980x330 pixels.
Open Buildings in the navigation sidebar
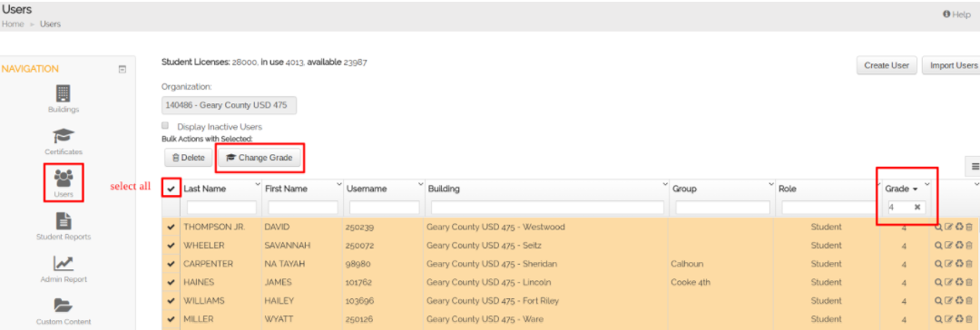[x=64, y=99]
